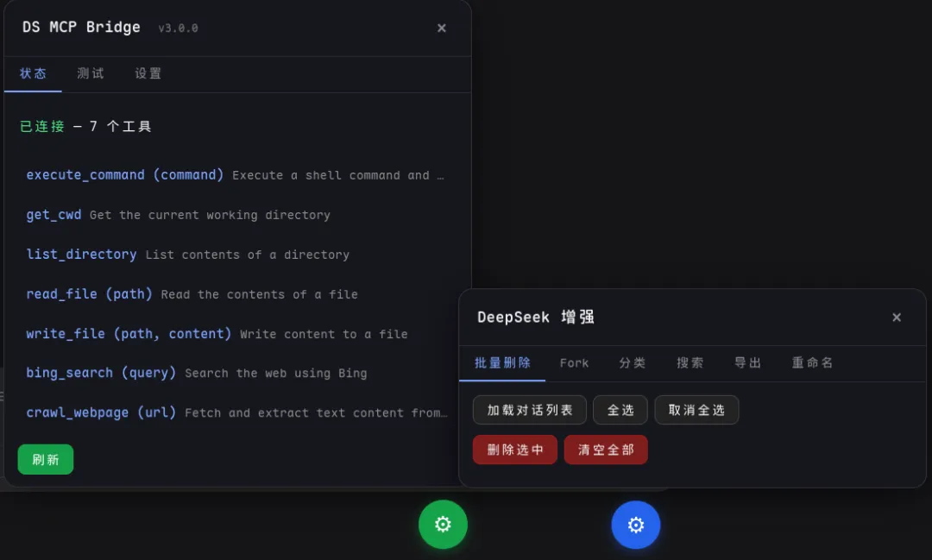This screenshot has height=560, width=932.
Task: Click the write_file (path, content) tool entry
Action: click(x=236, y=334)
